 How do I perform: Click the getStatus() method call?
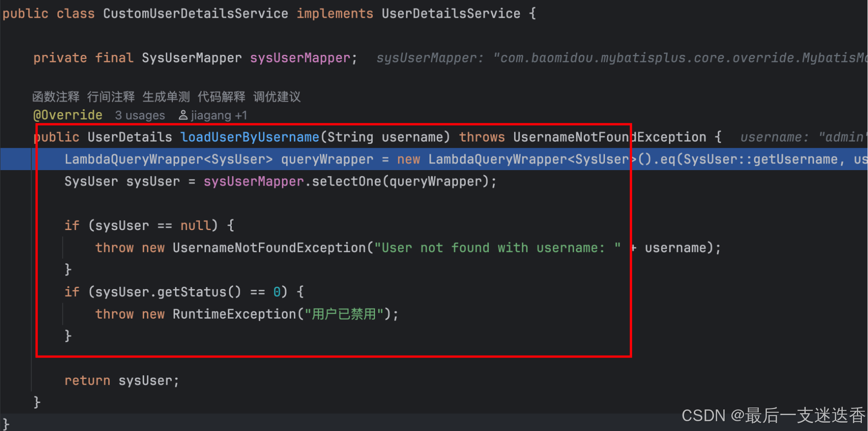[x=199, y=292]
